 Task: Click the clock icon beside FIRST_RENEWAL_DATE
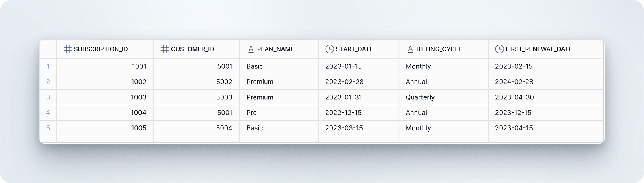click(x=500, y=49)
